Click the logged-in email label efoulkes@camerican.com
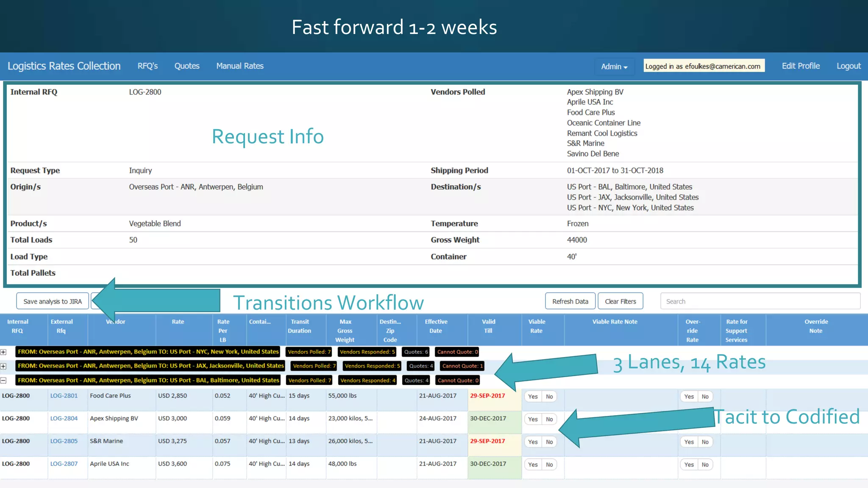This screenshot has width=868, height=488. point(704,66)
